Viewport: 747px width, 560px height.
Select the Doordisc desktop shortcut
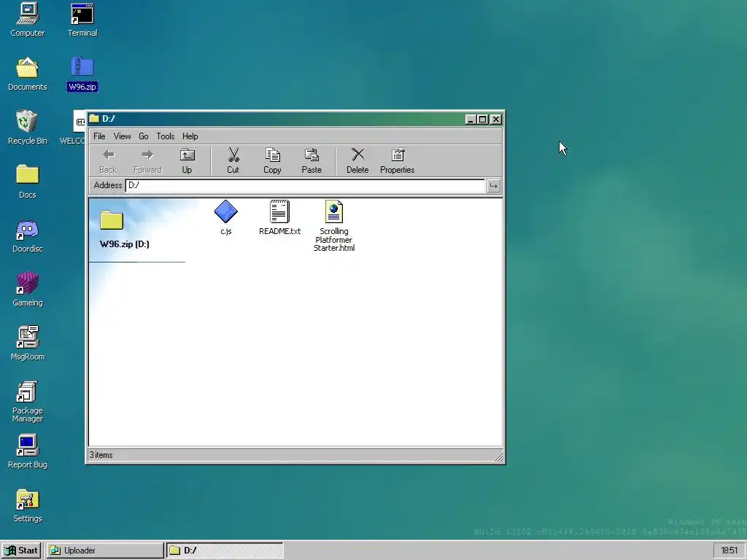click(x=28, y=236)
